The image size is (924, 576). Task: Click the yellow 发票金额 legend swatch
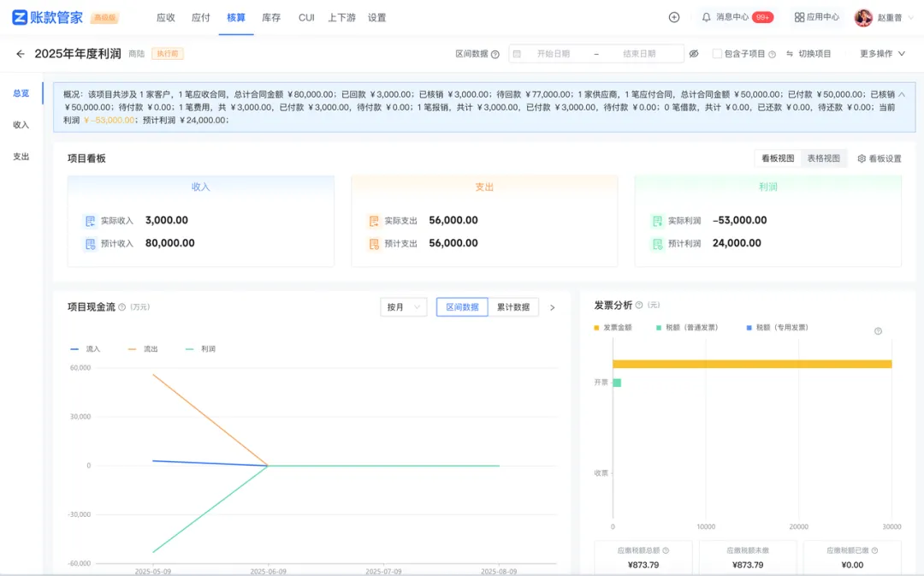pyautogui.click(x=596, y=327)
